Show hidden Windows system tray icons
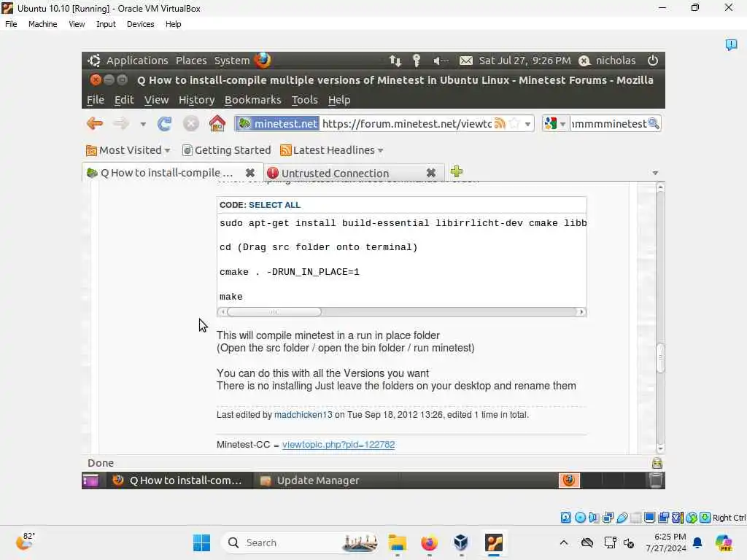 pyautogui.click(x=564, y=542)
